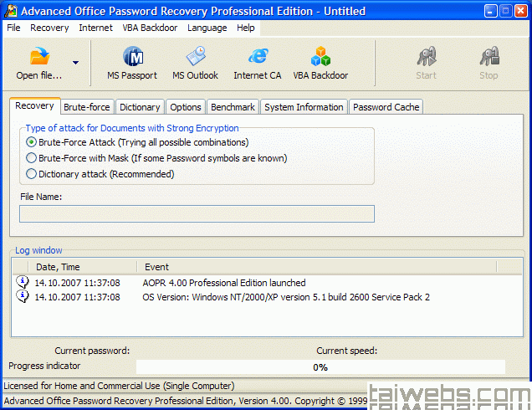Open the File menu
This screenshot has width=532, height=410.
tap(13, 28)
